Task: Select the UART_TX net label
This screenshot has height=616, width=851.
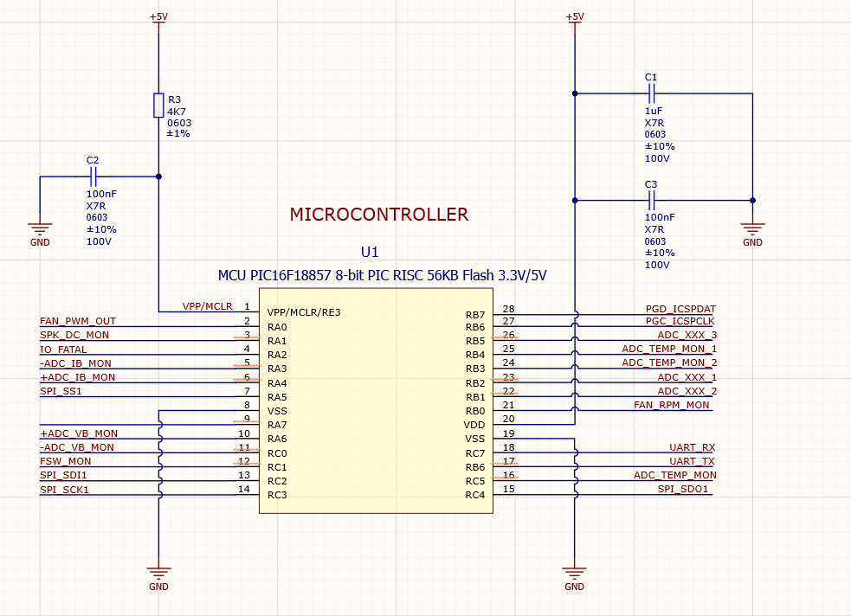Action: click(692, 461)
